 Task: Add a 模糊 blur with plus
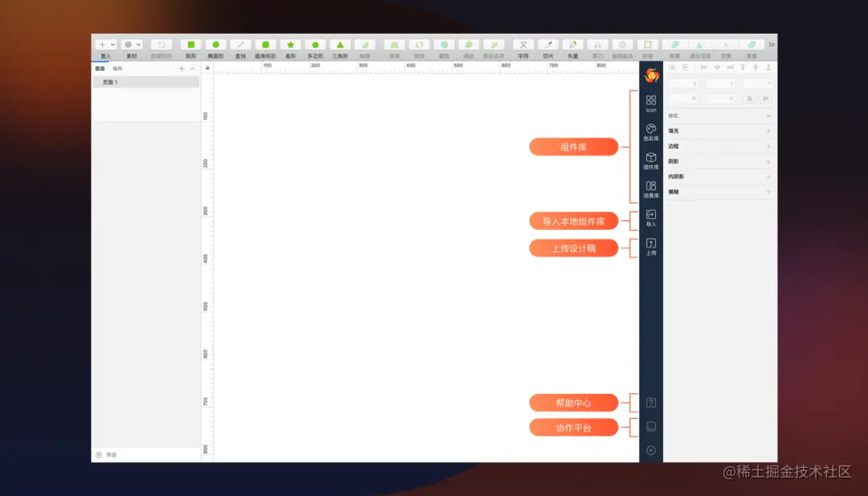(x=768, y=191)
